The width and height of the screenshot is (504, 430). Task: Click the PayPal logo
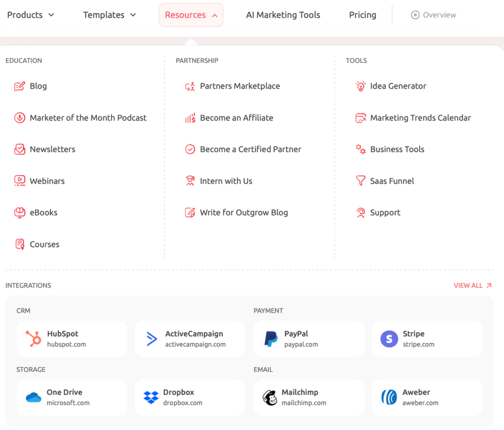(271, 338)
